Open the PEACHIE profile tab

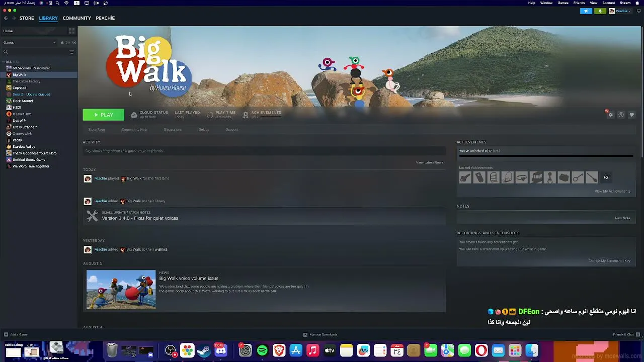pyautogui.click(x=105, y=18)
